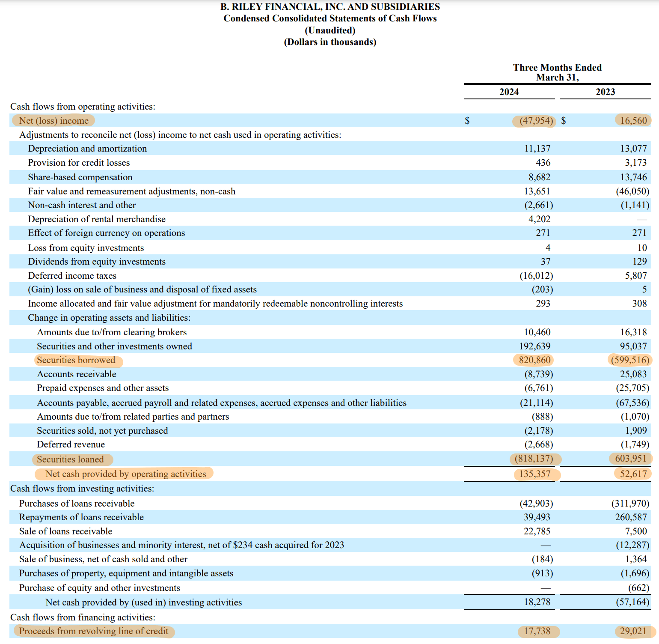Click 'Income allocated and fair value adjustment' row label
Screen dimensions: 659x644
[215, 304]
